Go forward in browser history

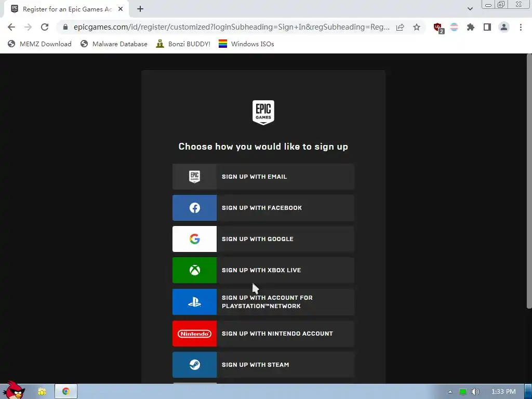pyautogui.click(x=28, y=27)
